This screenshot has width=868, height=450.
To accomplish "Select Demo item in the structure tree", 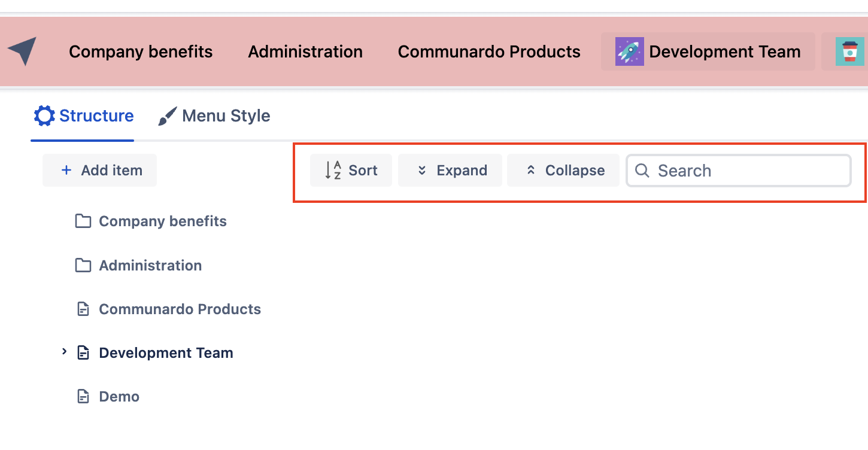I will (x=119, y=397).
